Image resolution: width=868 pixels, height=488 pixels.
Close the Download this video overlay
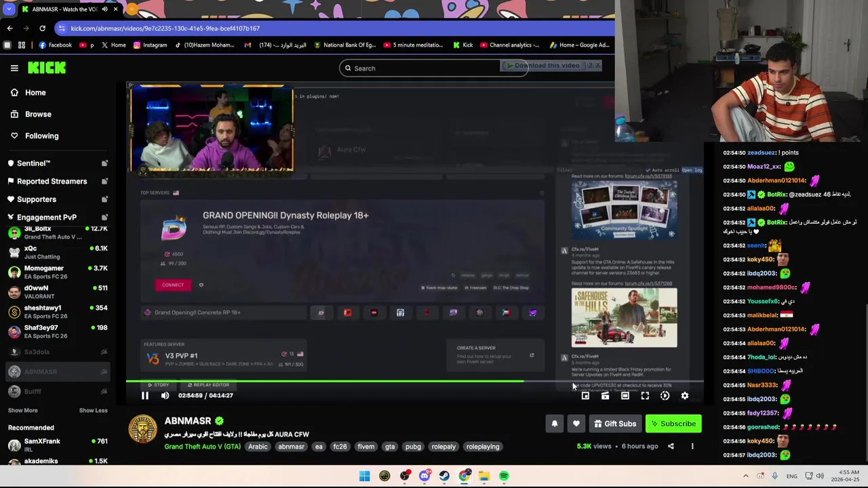pos(598,66)
